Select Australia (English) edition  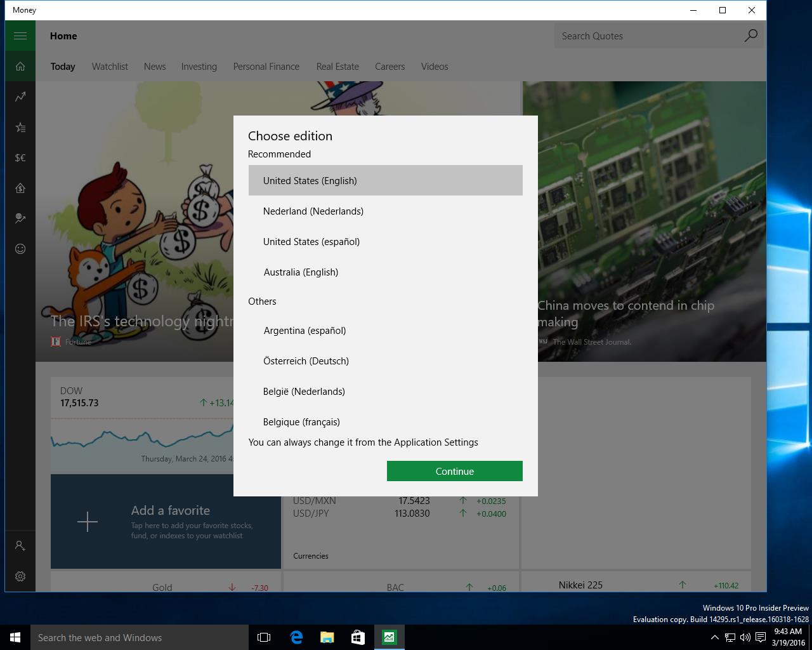(386, 272)
